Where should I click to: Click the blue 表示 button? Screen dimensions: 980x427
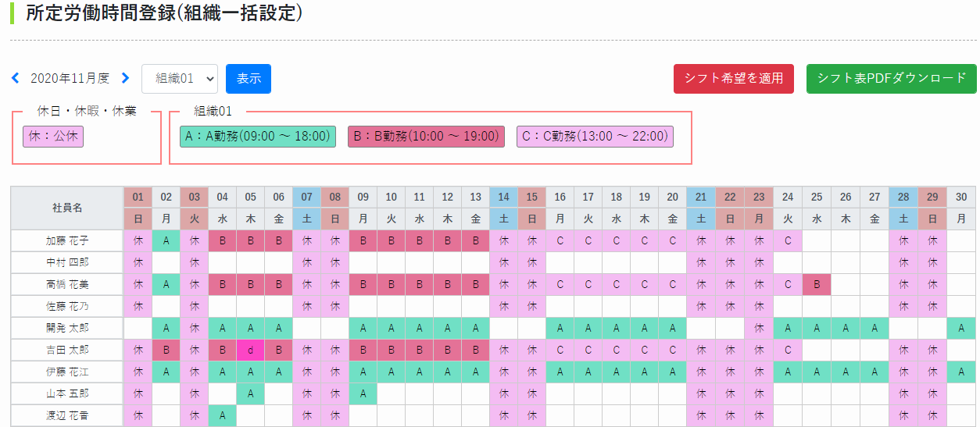[x=248, y=79]
